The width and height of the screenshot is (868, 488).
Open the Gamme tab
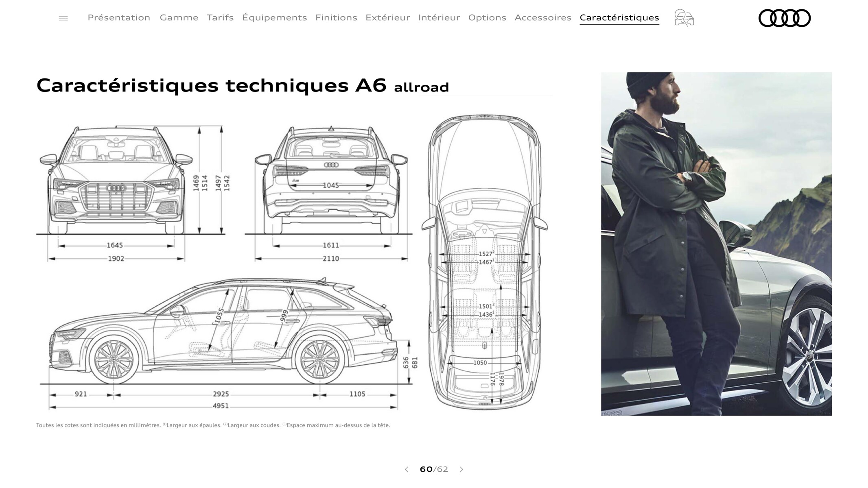[x=179, y=17]
